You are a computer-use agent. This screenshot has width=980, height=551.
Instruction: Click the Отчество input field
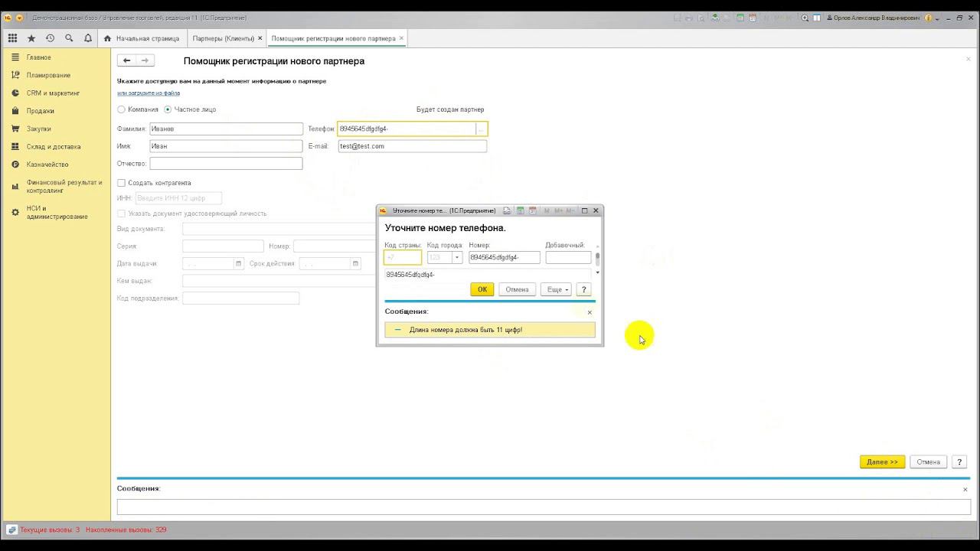(x=226, y=163)
